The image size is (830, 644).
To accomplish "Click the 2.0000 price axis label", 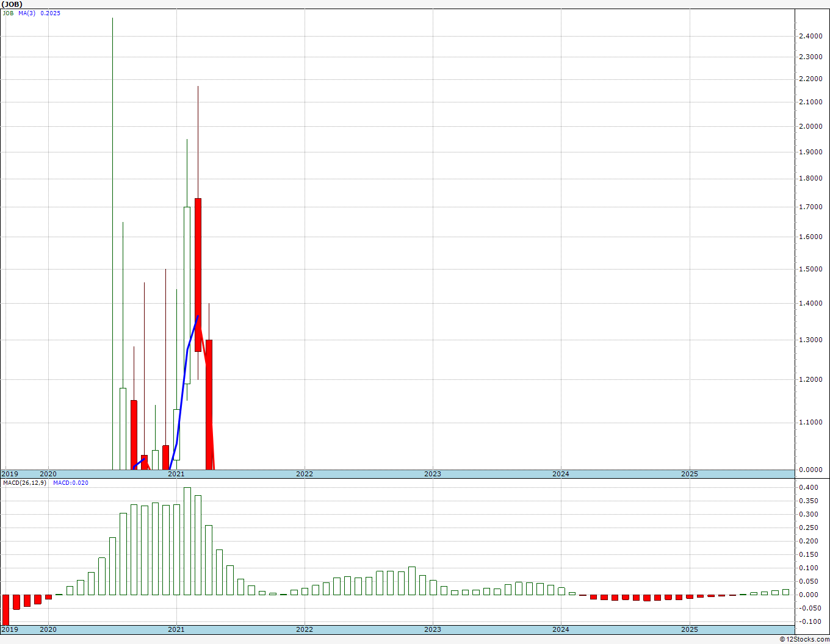I will [x=810, y=127].
